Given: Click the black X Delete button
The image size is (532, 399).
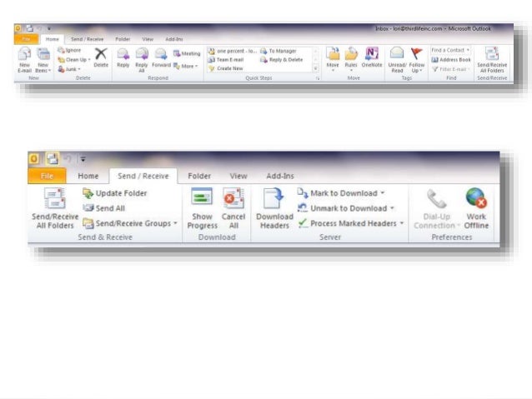Looking at the screenshot, I should tap(101, 57).
